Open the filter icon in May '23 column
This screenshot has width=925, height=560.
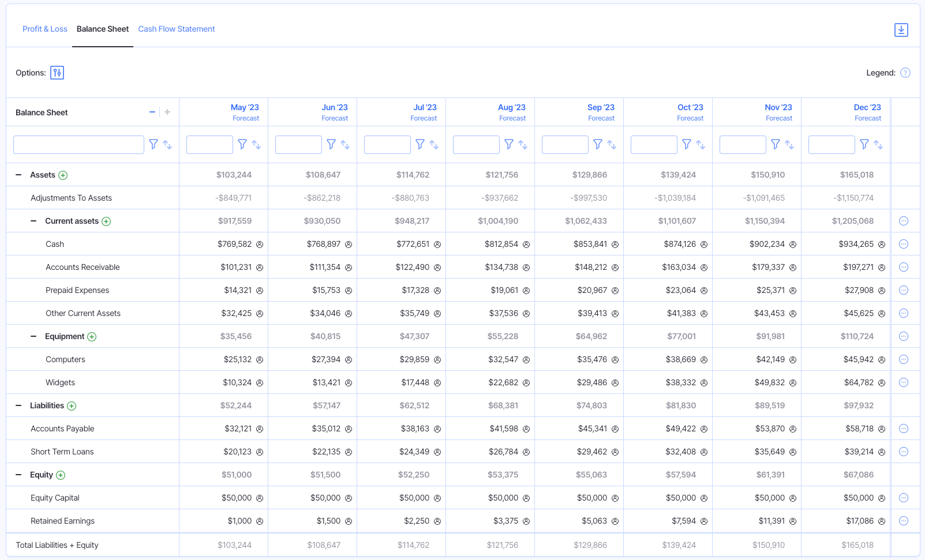(242, 144)
